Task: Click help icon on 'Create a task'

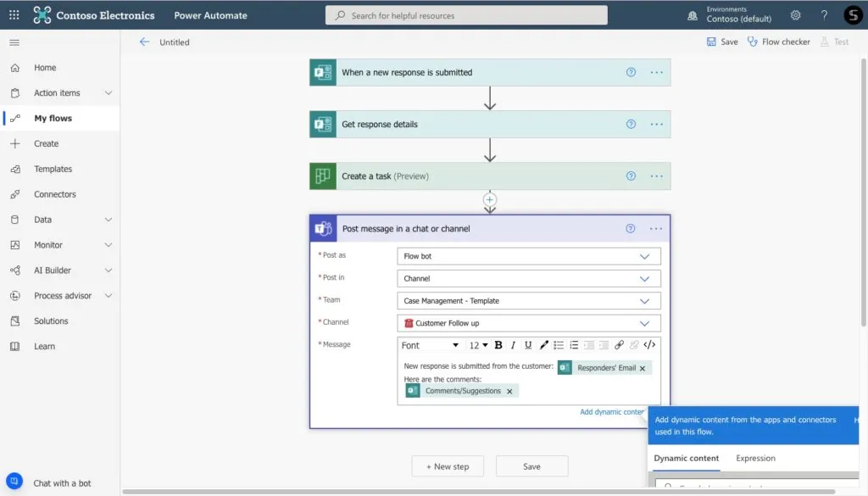Action: click(x=631, y=176)
